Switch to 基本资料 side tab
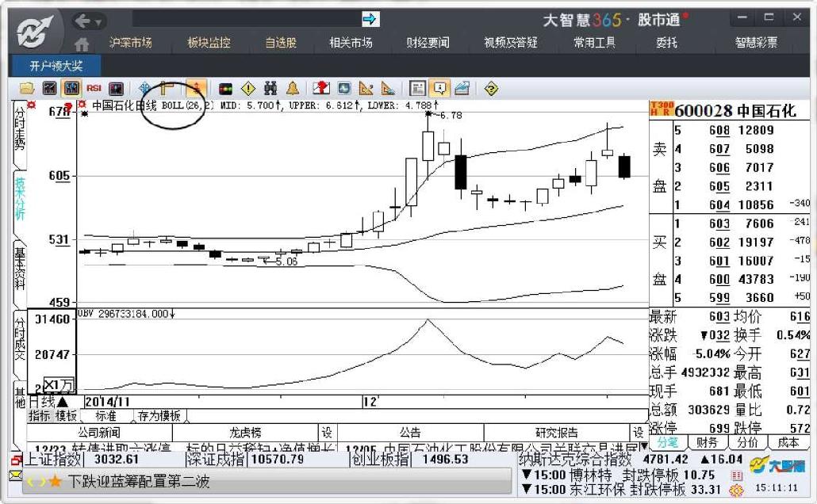This screenshot has width=817, height=504. tap(19, 269)
